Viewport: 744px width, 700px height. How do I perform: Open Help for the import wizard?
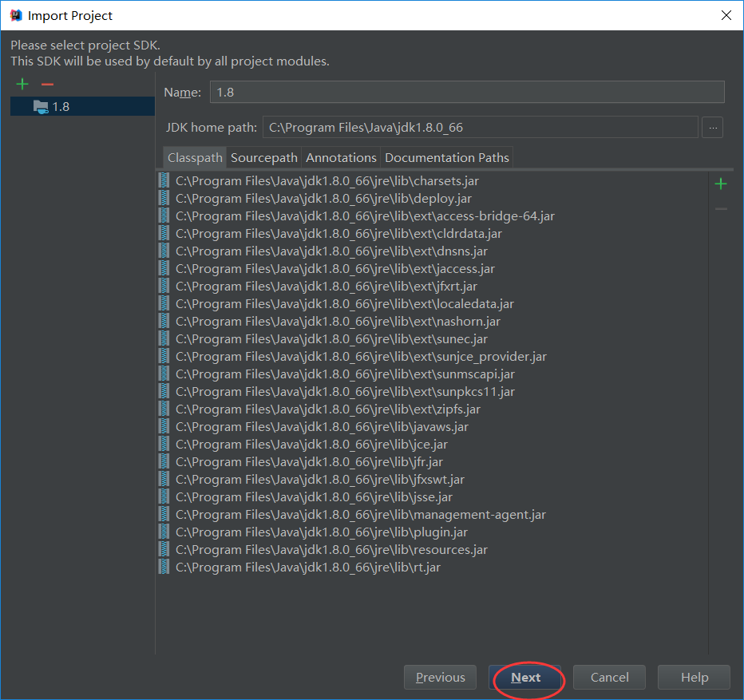pos(695,677)
